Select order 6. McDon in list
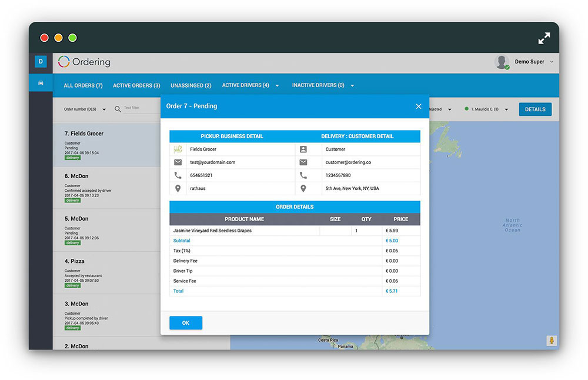 [x=107, y=188]
